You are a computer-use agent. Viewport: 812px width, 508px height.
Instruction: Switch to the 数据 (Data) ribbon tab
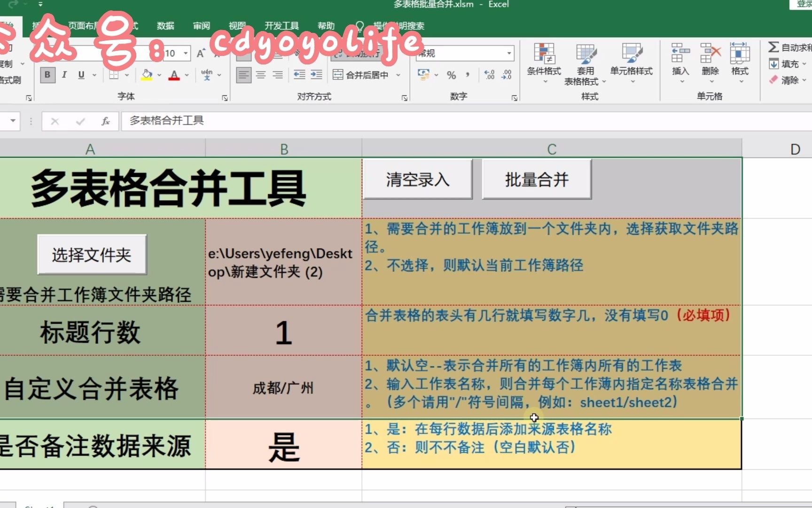tap(167, 26)
